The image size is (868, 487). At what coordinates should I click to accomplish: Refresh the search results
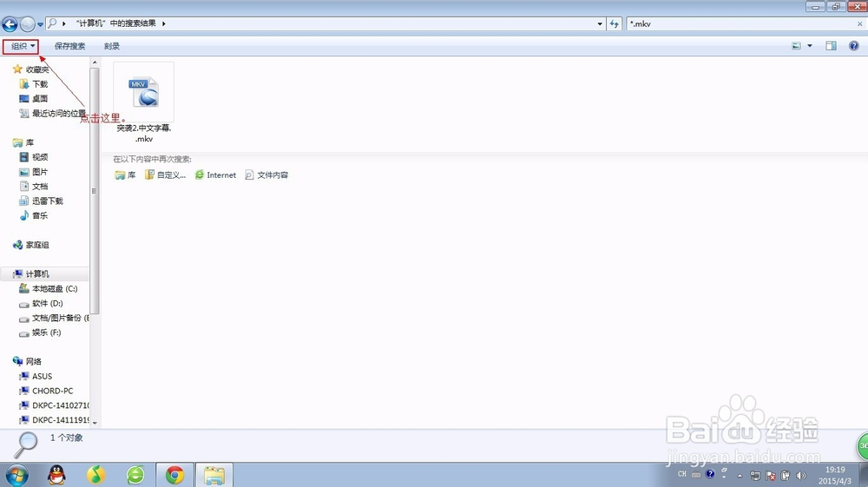pos(614,23)
